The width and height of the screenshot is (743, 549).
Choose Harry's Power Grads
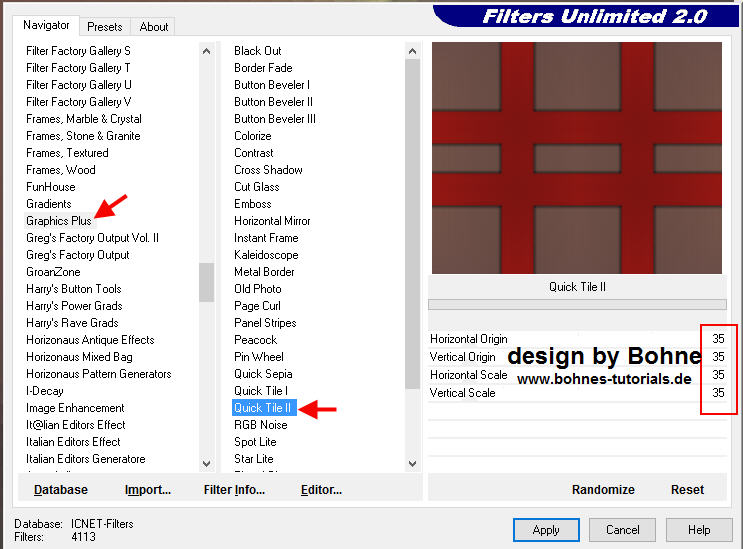pyautogui.click(x=74, y=306)
